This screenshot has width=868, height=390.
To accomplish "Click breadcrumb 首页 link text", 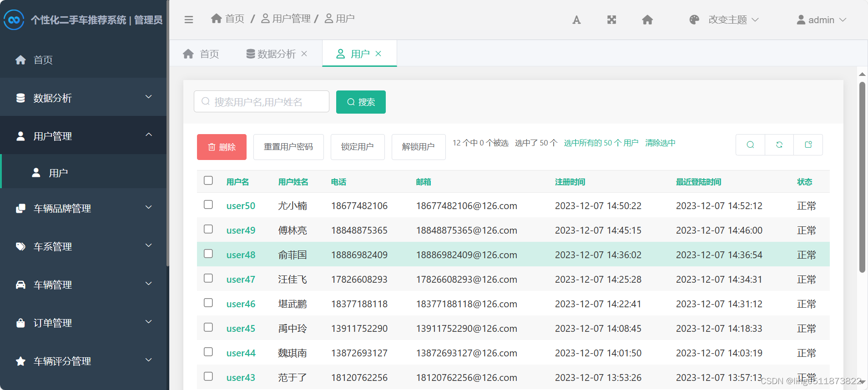I will [235, 18].
